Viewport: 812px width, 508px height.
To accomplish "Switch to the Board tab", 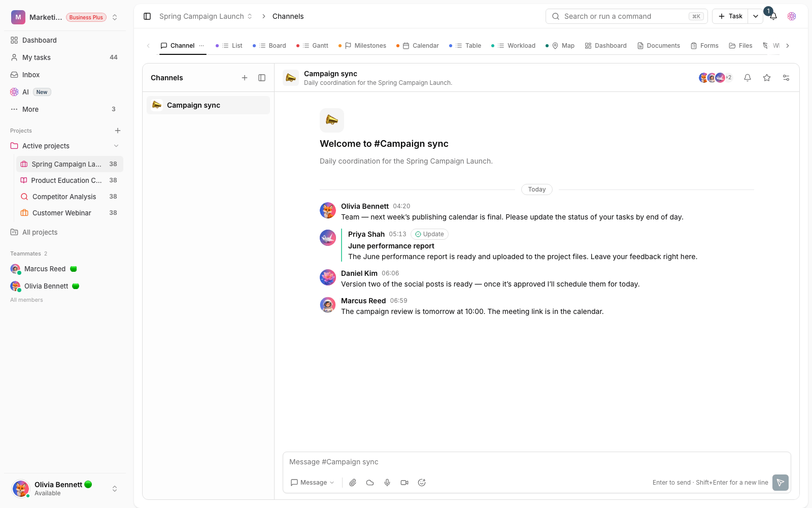I will 269,46.
